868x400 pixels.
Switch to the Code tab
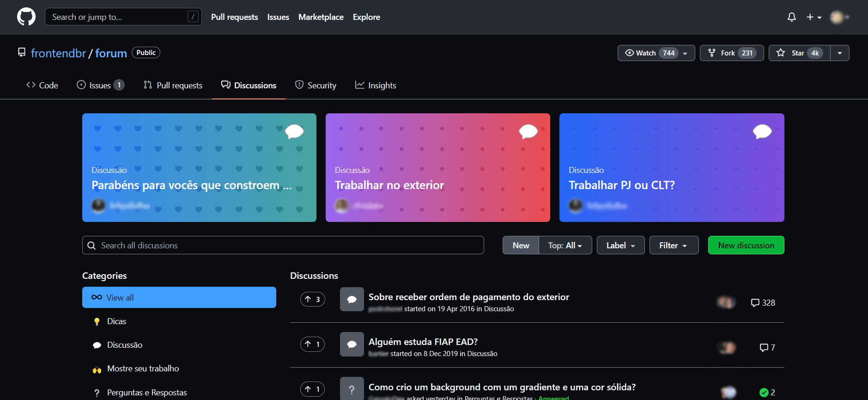pos(42,85)
